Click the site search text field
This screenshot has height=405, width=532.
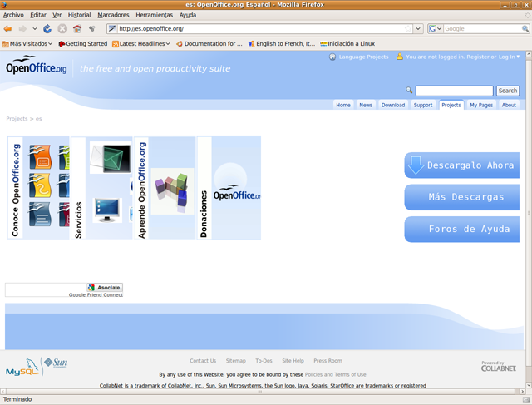coord(454,91)
